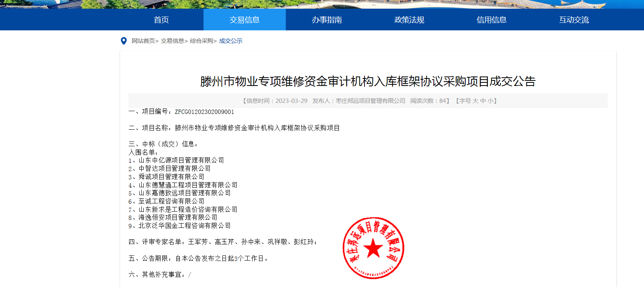Click list entry 海逸恒安项目管理有限公司
This screenshot has height=287, width=644.
(178, 218)
